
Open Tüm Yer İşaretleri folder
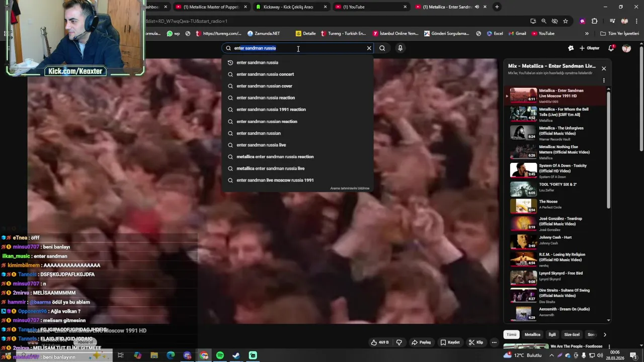[619, 34]
